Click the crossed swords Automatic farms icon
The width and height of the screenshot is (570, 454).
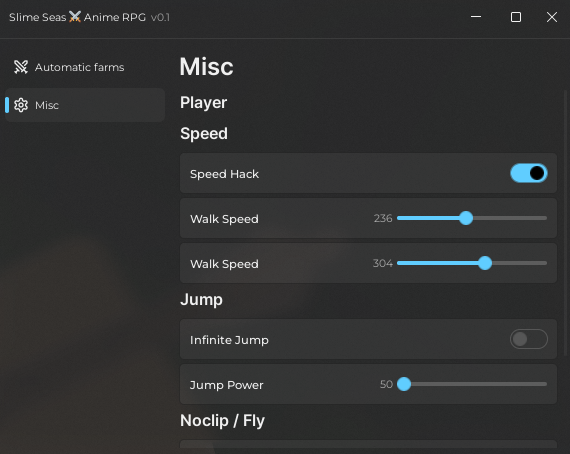pos(21,67)
